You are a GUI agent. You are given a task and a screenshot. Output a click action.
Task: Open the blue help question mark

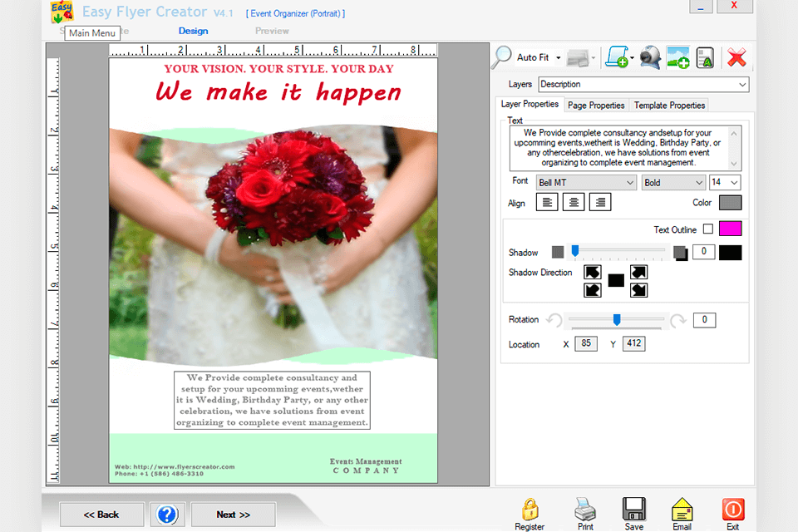coord(167,515)
